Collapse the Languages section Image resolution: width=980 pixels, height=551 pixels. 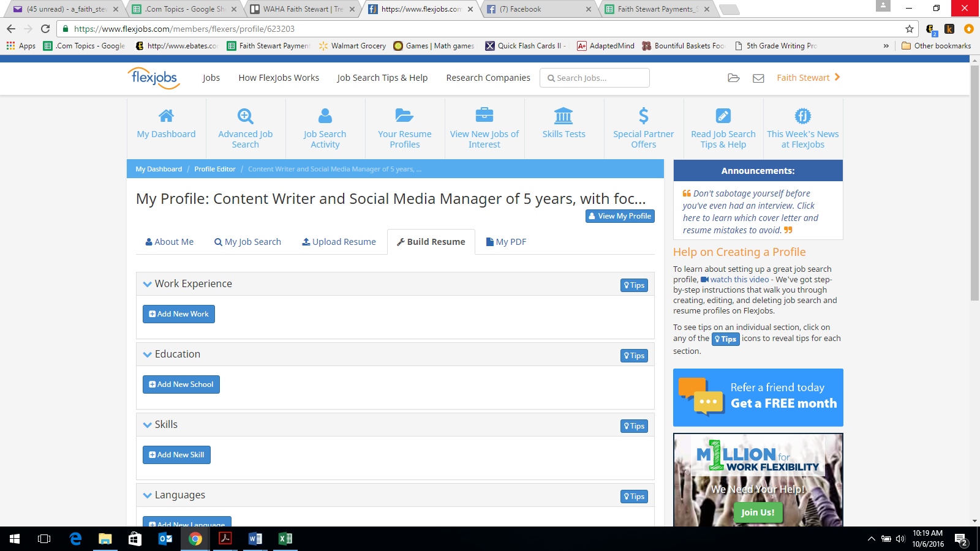point(147,495)
